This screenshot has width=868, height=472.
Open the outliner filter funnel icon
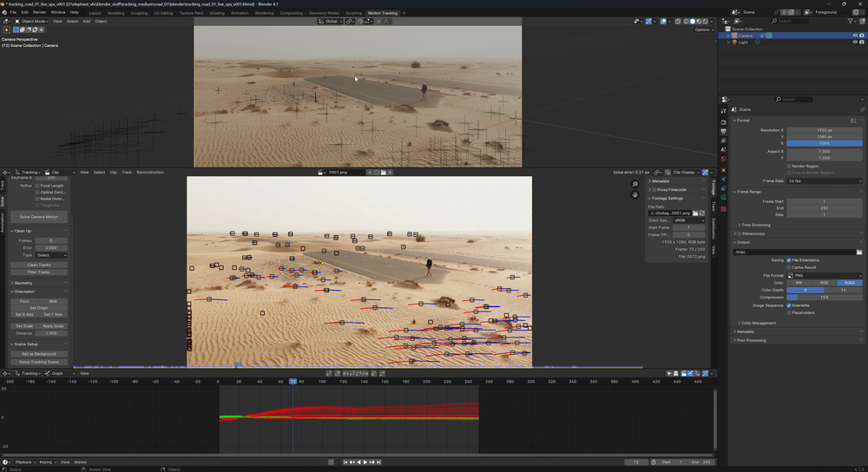pos(851,22)
